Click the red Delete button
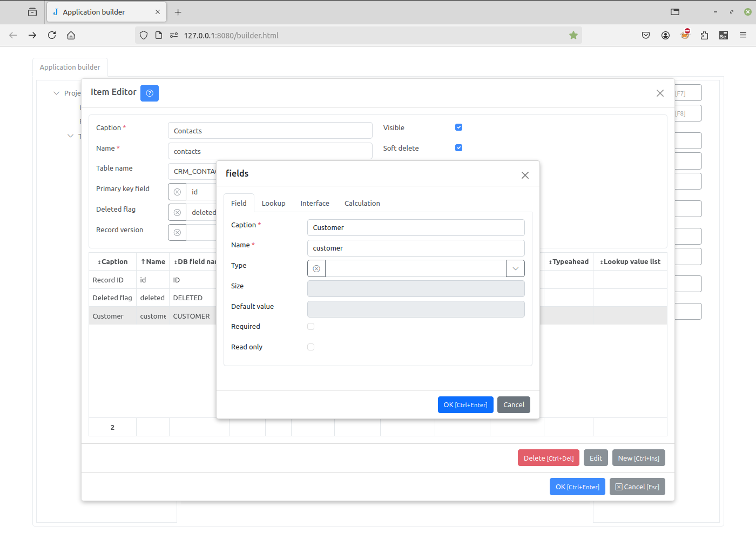 point(548,458)
